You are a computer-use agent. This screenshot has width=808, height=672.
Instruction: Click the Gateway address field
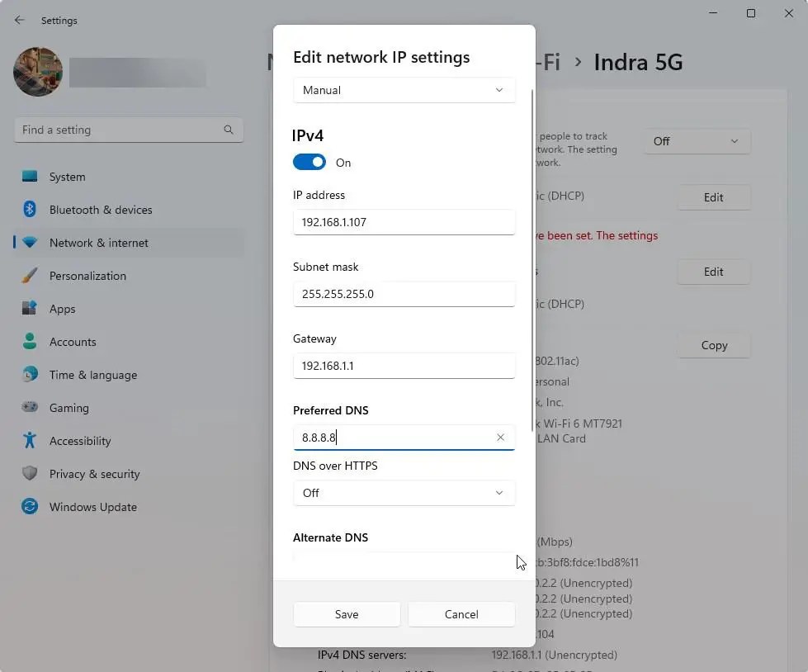click(404, 365)
